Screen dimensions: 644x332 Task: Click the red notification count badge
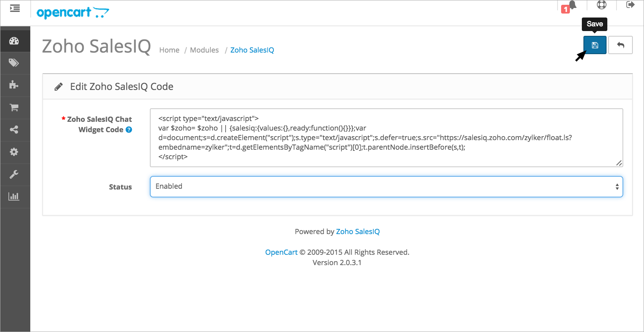point(565,9)
